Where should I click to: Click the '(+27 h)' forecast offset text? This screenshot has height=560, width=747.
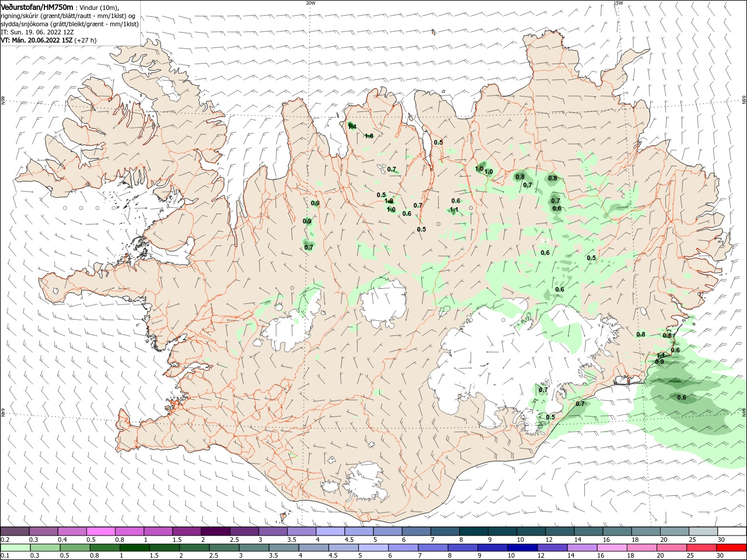(86, 40)
